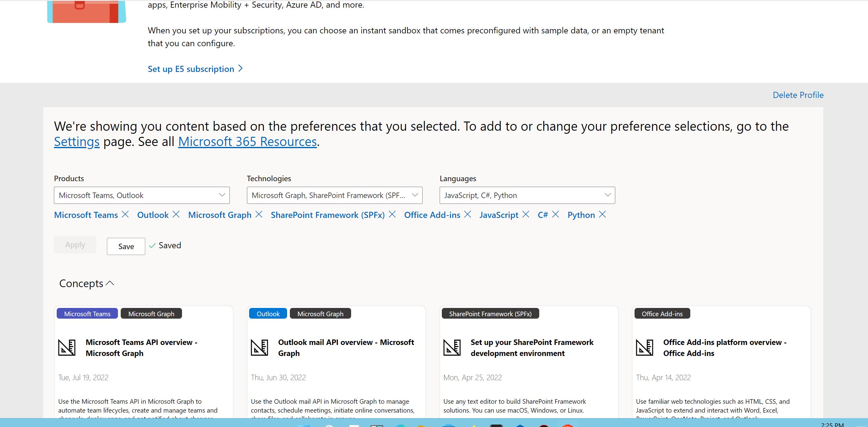Remove the Office Add-ins filter tag
Screen dimensions: 868x427
467,215
